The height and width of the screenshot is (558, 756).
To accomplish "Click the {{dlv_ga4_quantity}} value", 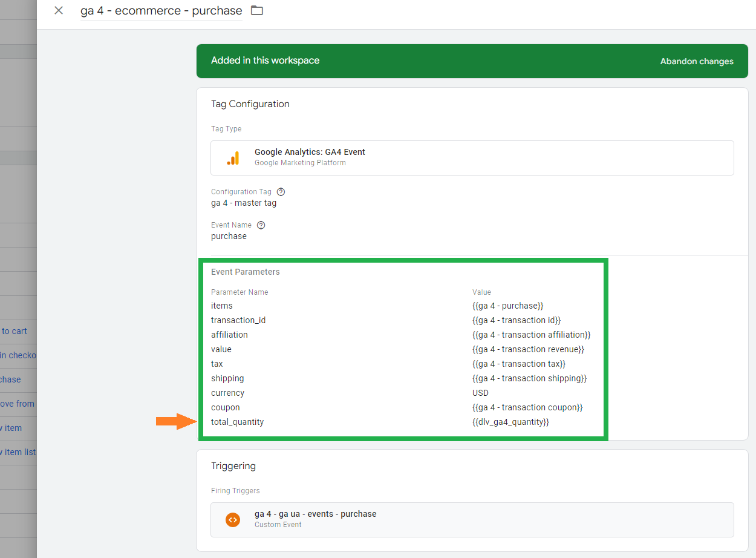I will (510, 422).
